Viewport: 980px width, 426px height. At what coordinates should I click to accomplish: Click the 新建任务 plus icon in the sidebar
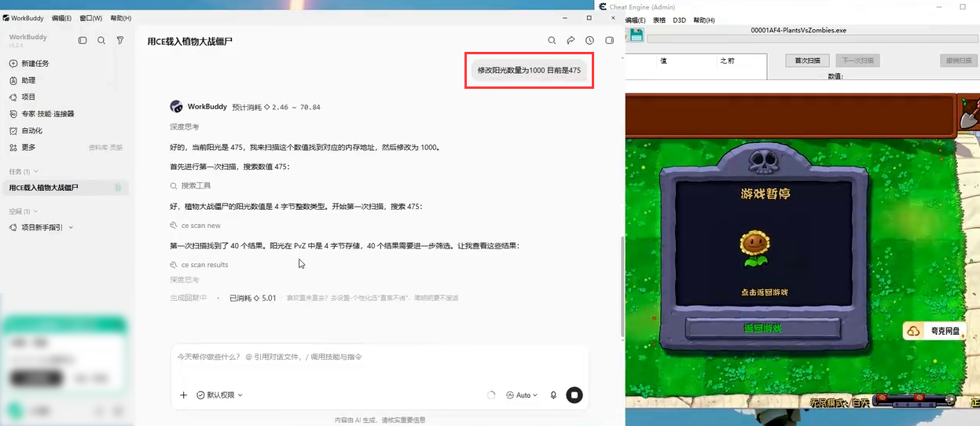click(x=13, y=64)
